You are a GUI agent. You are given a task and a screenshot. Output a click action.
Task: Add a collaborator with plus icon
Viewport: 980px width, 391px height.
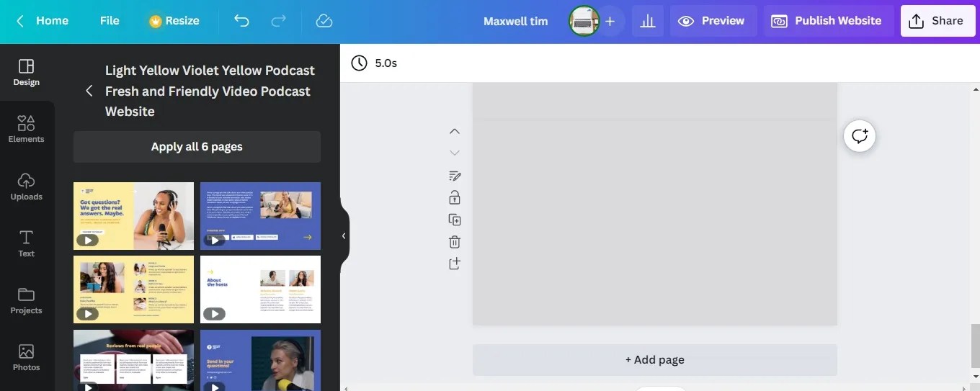pyautogui.click(x=610, y=21)
